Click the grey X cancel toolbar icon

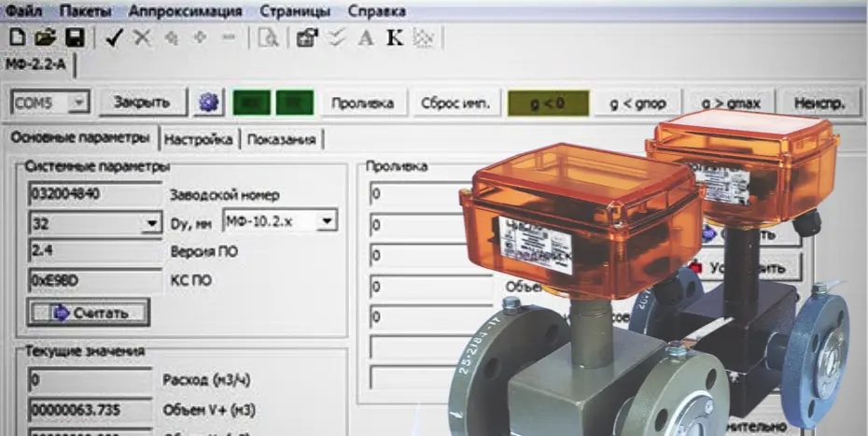pyautogui.click(x=142, y=37)
